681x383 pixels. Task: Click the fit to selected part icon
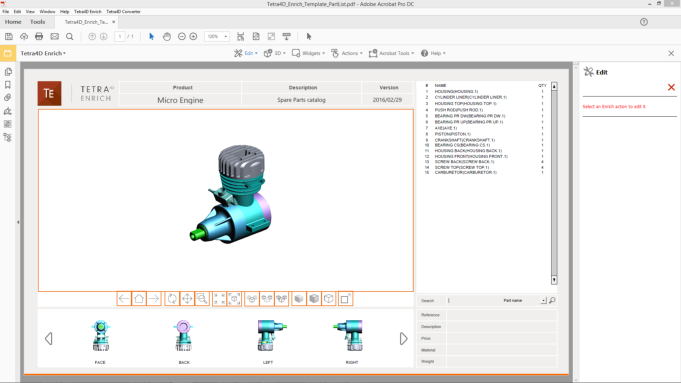pyautogui.click(x=235, y=299)
